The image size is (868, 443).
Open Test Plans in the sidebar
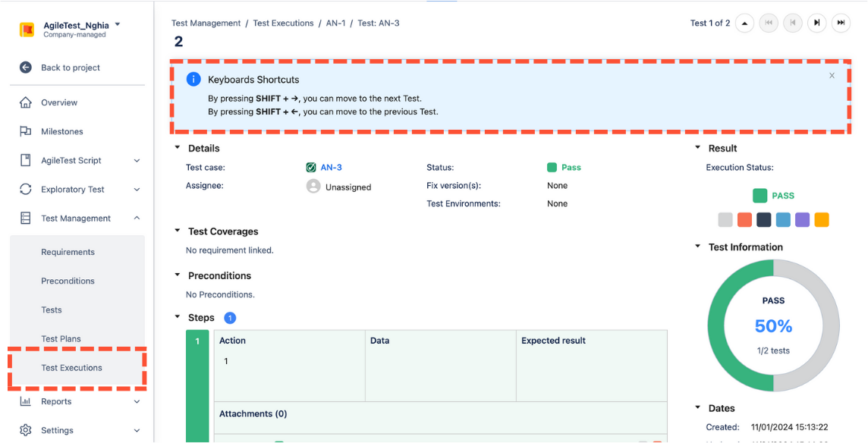61,339
